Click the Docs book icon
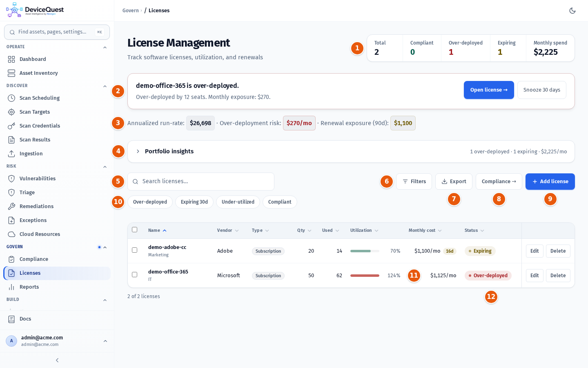Screen dimensions: 588x368 click(11, 319)
